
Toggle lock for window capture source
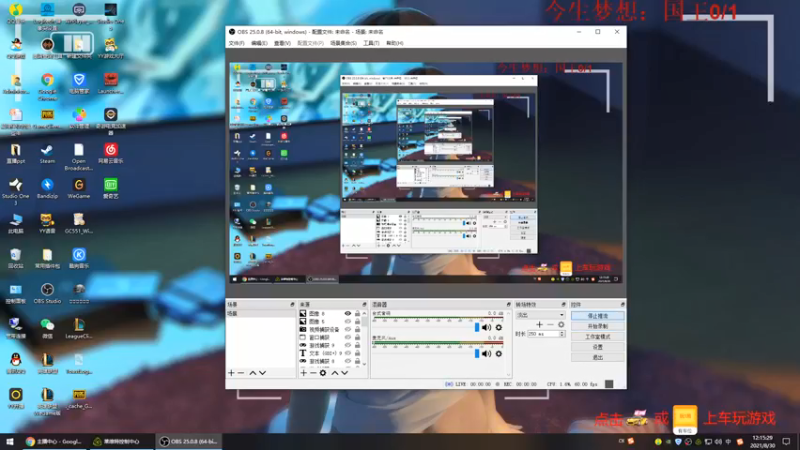pyautogui.click(x=358, y=337)
